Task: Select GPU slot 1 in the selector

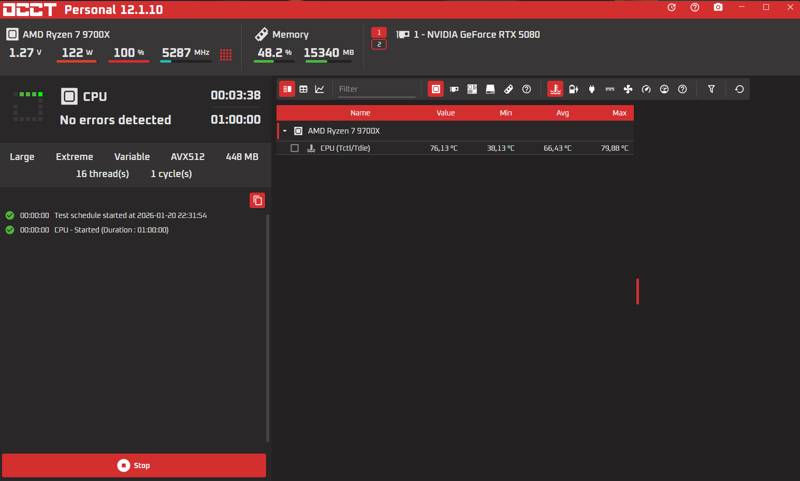Action: pyautogui.click(x=379, y=32)
